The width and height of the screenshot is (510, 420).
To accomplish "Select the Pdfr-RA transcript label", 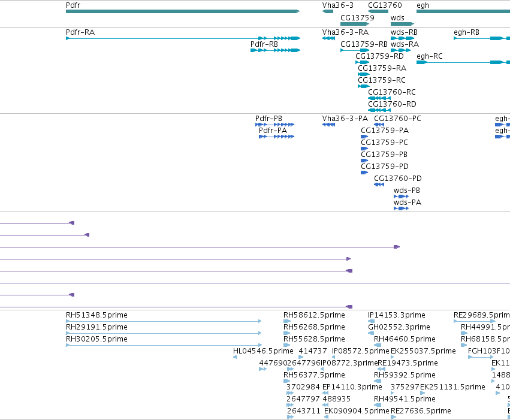I will point(80,32).
